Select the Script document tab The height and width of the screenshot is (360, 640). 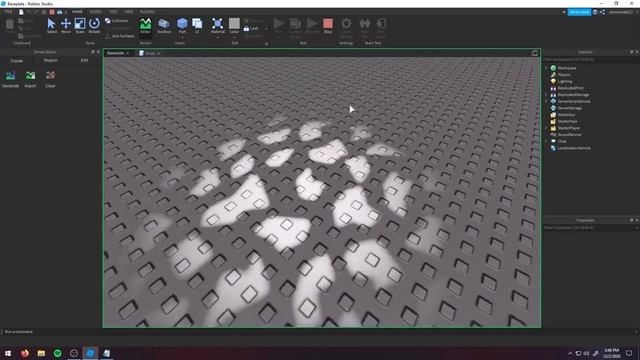point(150,53)
